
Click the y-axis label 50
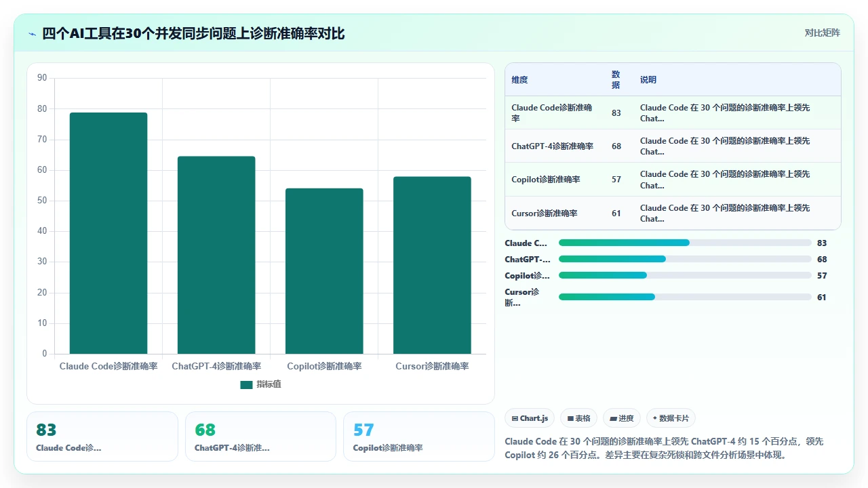click(x=42, y=201)
